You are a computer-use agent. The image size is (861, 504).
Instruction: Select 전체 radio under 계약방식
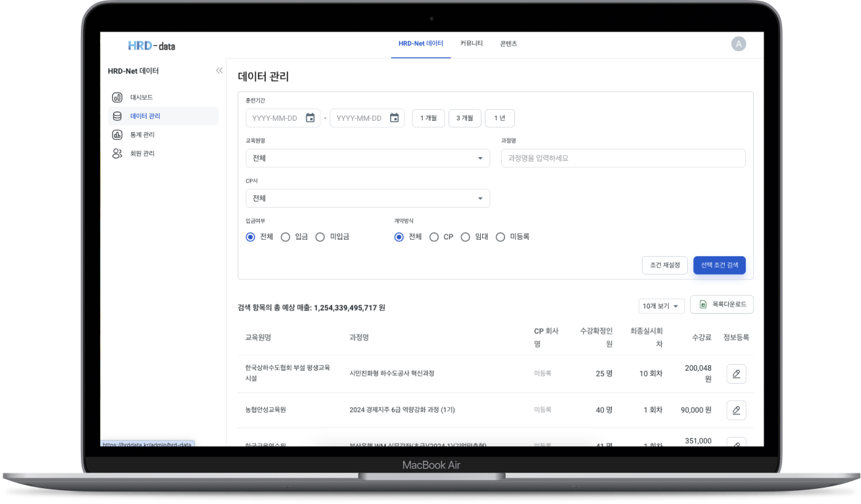(x=399, y=237)
